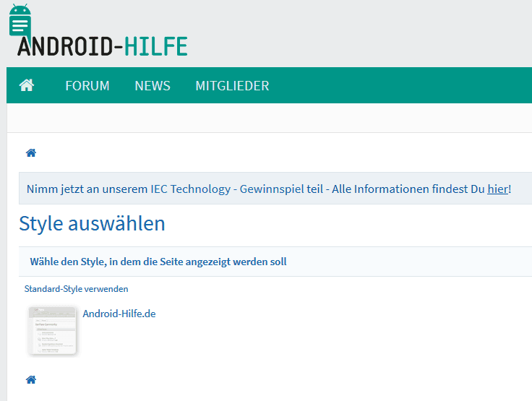
Task: Open the FORUM navigation tab
Action: (87, 85)
